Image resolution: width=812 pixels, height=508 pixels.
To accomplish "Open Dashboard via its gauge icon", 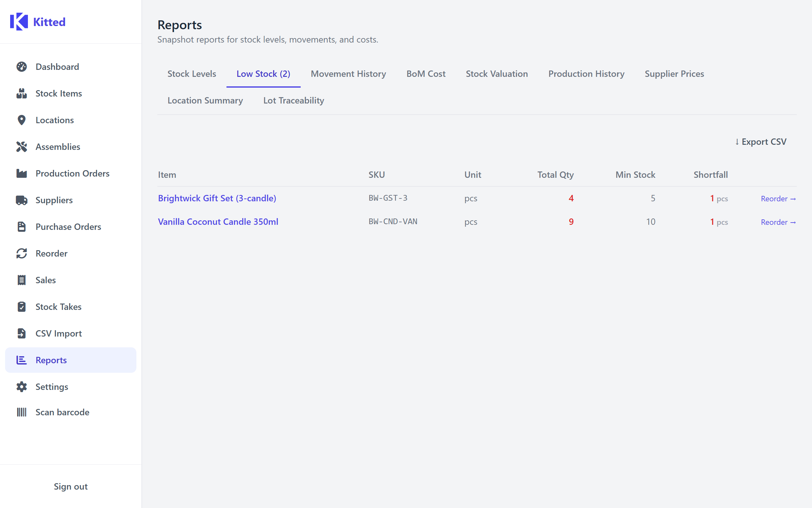I will [22, 67].
